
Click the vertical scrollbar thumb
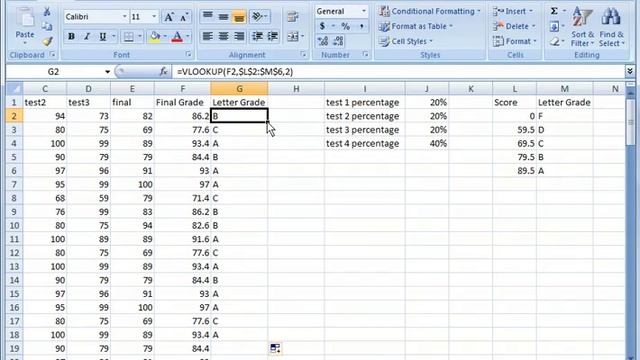click(x=630, y=121)
